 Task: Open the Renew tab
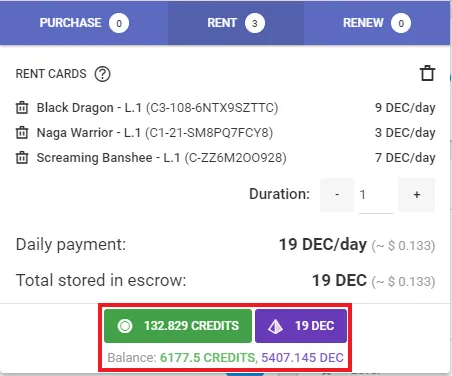[377, 23]
